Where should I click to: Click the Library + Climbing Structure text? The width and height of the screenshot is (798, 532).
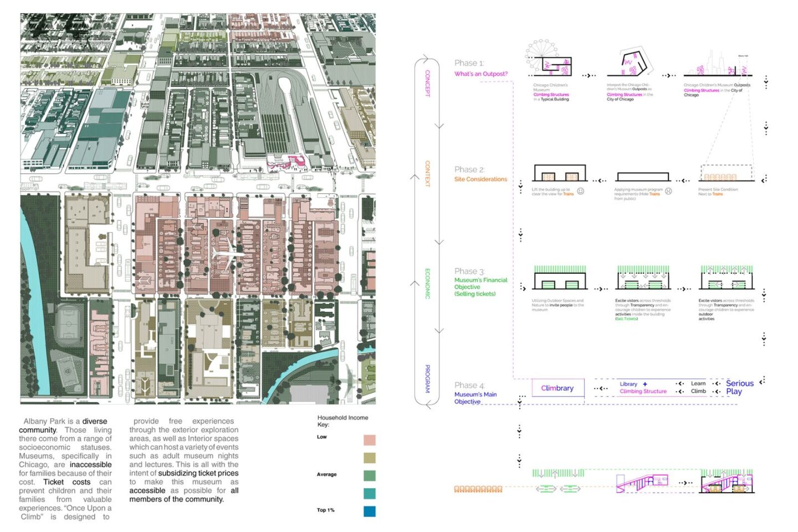coord(643,387)
